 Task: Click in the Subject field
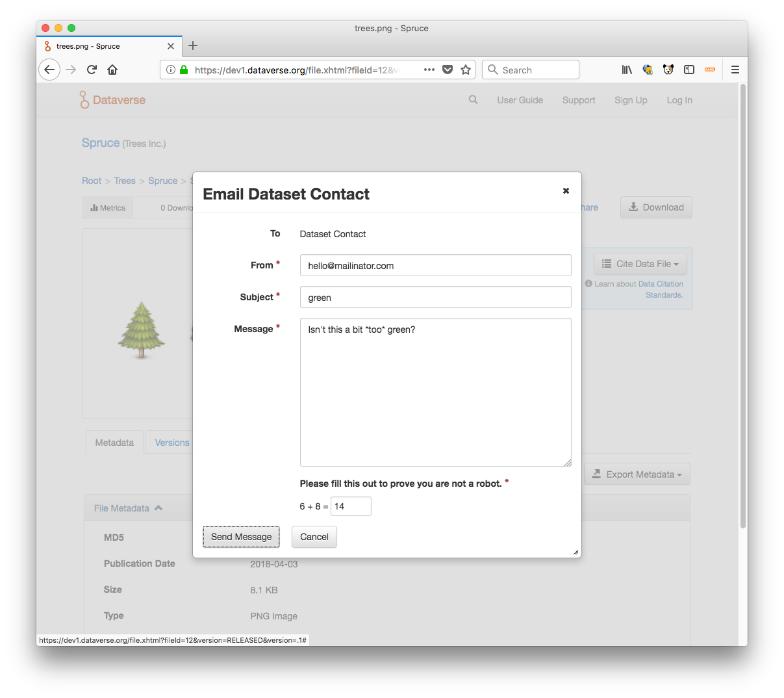point(435,297)
